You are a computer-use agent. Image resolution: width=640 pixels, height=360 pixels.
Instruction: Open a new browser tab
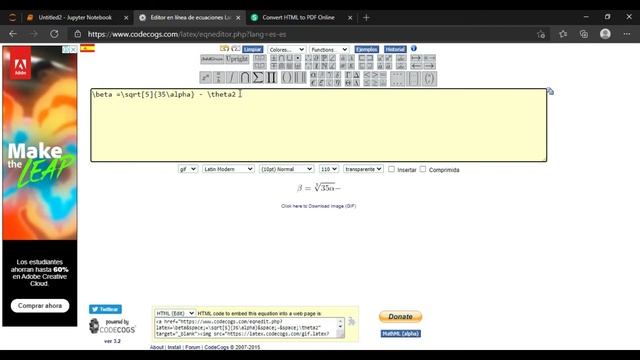[366, 18]
